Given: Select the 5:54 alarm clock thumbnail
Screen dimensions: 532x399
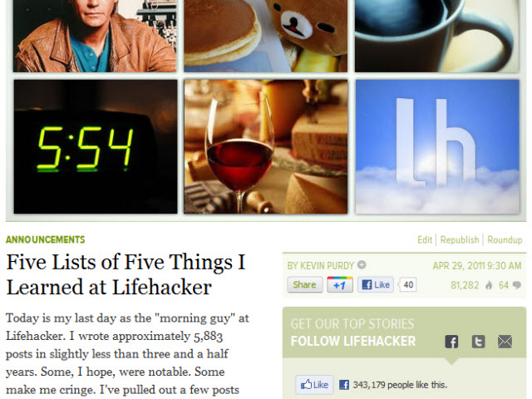Looking at the screenshot, I should point(96,146).
